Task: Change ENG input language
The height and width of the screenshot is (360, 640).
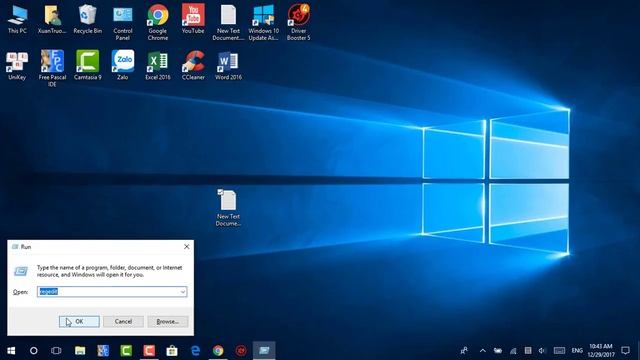Action: [x=577, y=351]
